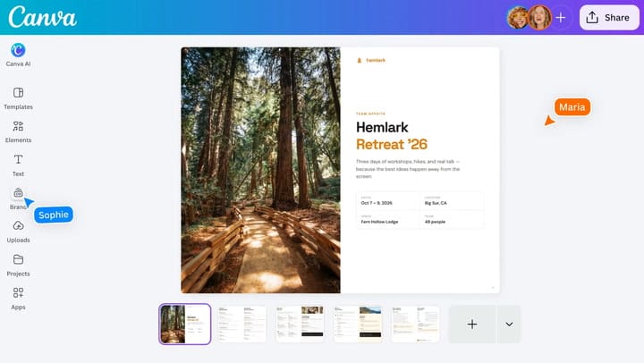Click the 'Fern Hollow Lodge' venue text
Screen dimensions: 644x363
tap(379, 222)
